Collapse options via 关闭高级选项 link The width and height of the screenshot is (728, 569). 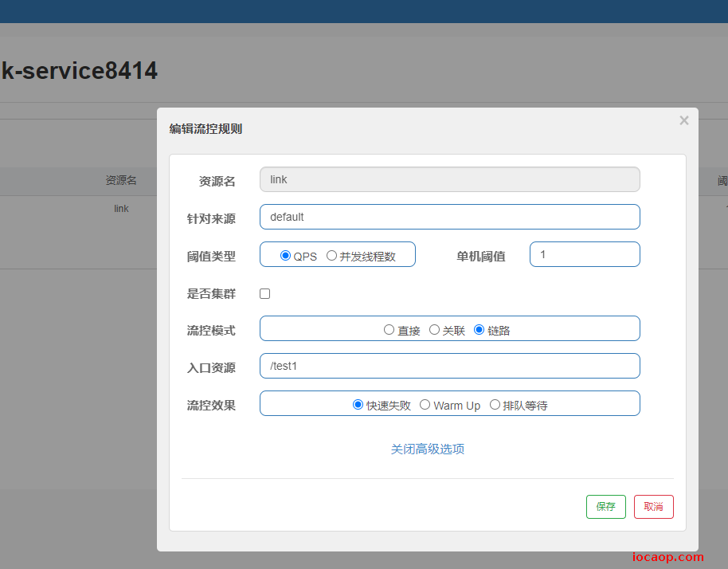point(428,449)
